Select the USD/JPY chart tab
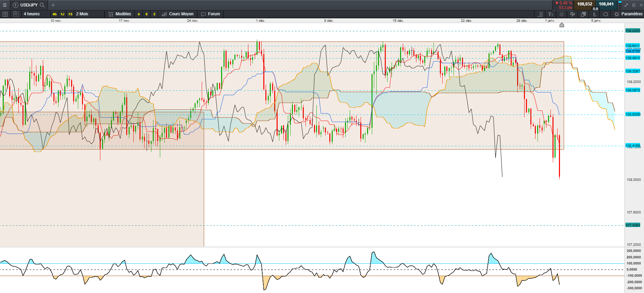This screenshot has height=293, width=644. (x=29, y=5)
